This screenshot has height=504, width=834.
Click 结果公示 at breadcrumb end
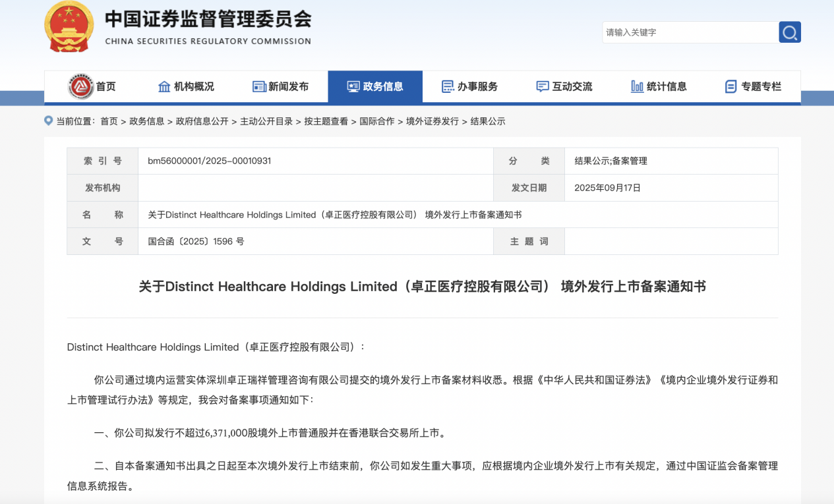tap(487, 121)
